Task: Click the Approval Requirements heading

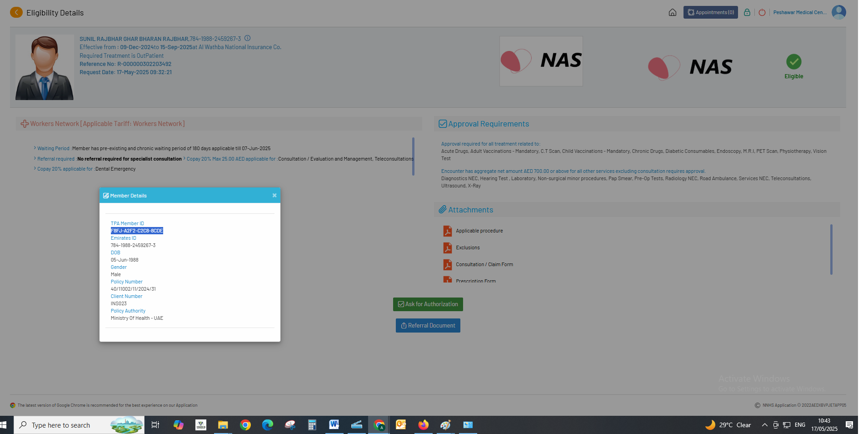Action: (x=489, y=124)
